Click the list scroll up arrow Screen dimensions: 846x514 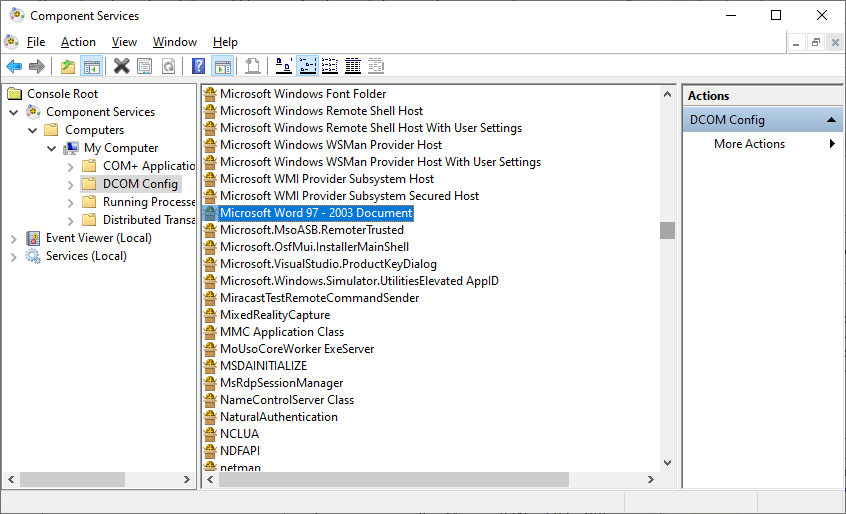667,94
